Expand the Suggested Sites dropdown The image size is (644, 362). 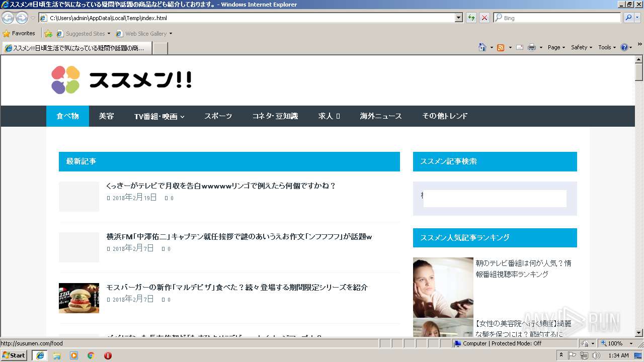pos(109,34)
